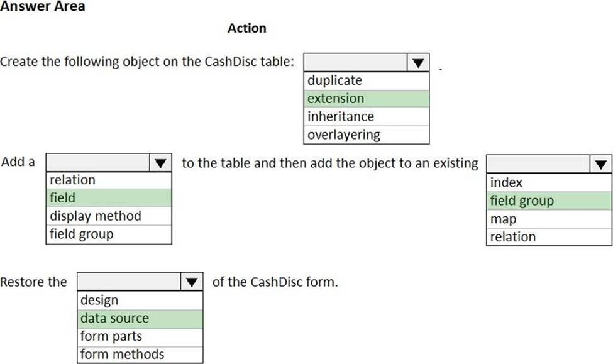Select 'relation' in the 'Add a' list

coord(108,180)
